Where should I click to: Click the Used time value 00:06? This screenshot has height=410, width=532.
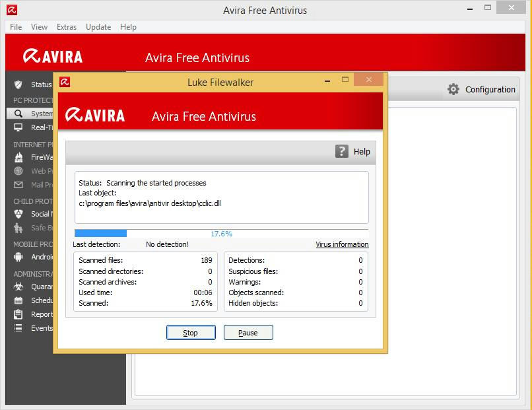point(203,292)
